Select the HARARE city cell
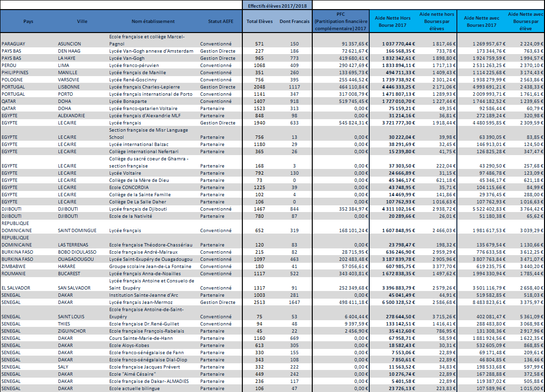The width and height of the screenshot is (545, 392). 67,266
